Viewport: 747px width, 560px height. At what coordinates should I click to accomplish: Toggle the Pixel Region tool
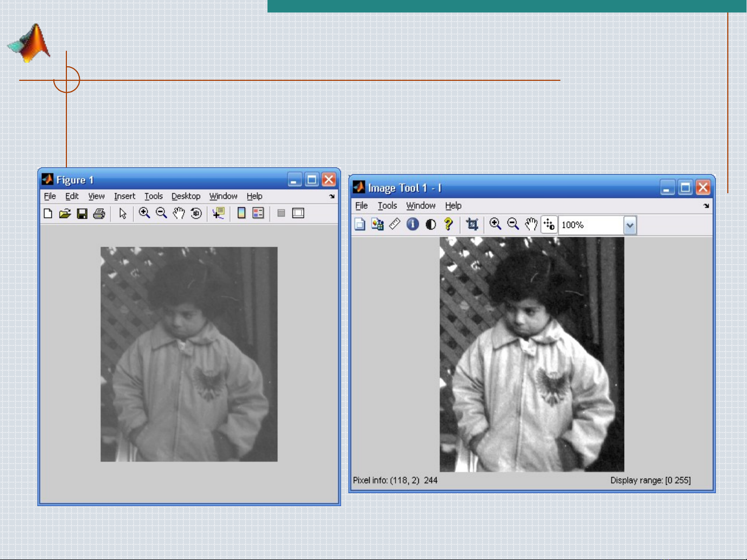[549, 224]
